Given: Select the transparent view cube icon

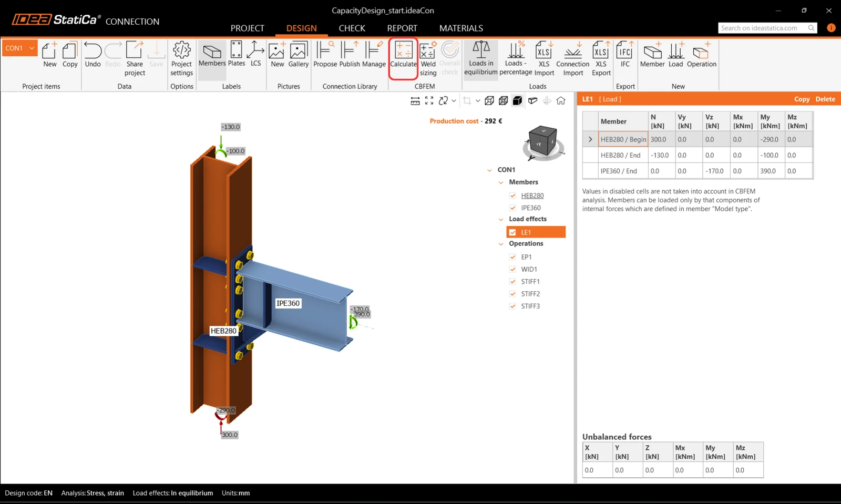Looking at the screenshot, I should (503, 100).
